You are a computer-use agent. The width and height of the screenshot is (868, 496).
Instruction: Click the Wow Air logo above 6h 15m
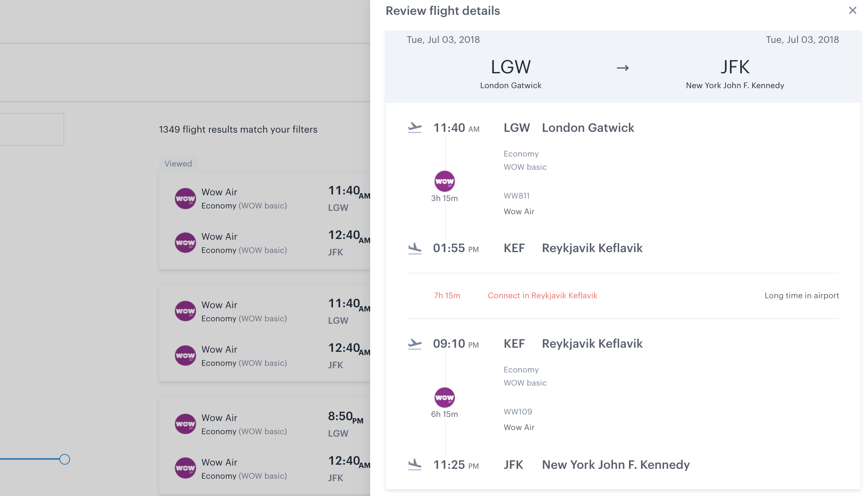(x=445, y=398)
